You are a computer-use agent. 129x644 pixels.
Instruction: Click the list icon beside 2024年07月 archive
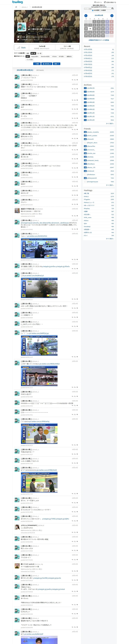point(85,88)
